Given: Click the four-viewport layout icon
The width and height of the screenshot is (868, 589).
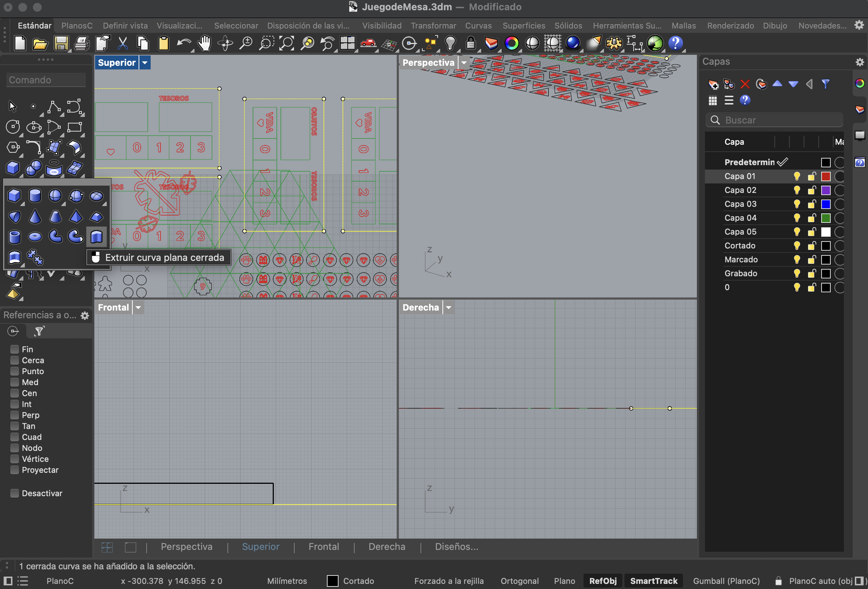Looking at the screenshot, I should 347,43.
